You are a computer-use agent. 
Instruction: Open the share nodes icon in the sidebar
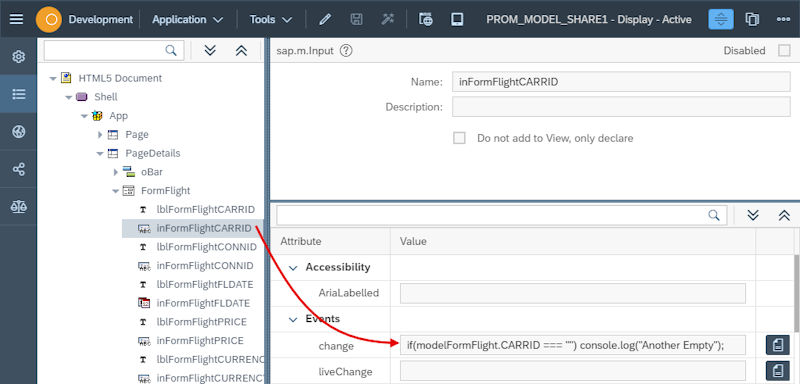click(x=18, y=169)
